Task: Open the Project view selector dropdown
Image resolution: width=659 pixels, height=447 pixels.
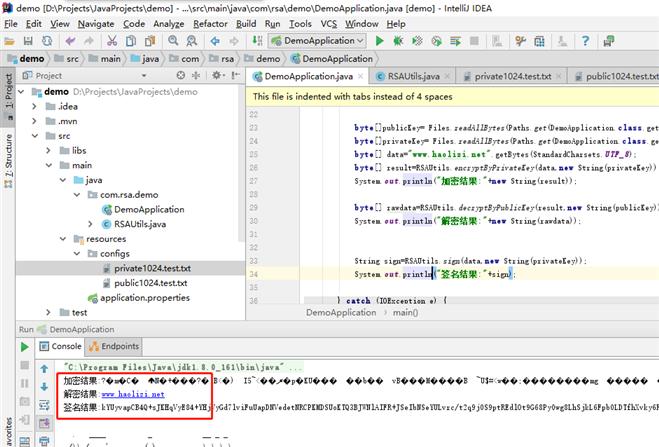Action: [144, 76]
